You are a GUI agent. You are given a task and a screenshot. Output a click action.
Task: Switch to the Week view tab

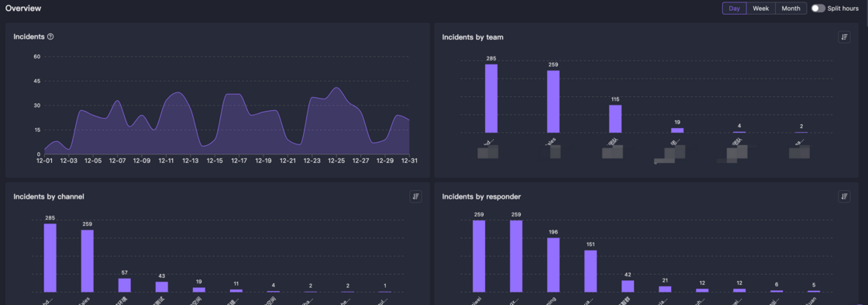[x=760, y=9]
